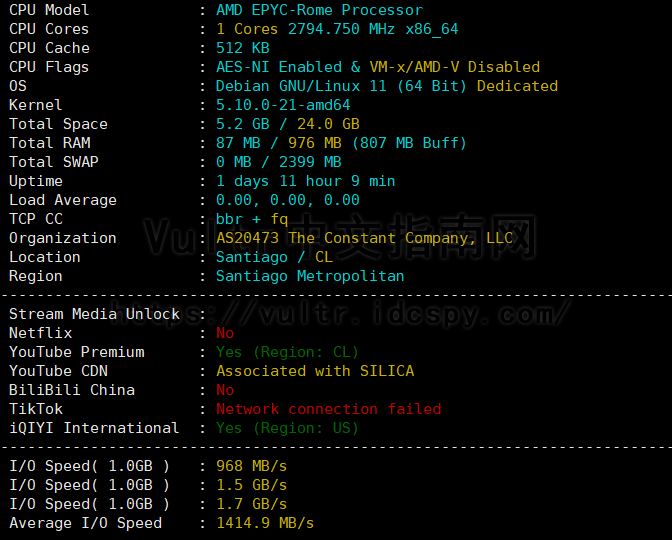Click TikTok Network connection failed message
The width and height of the screenshot is (672, 540).
pos(329,409)
